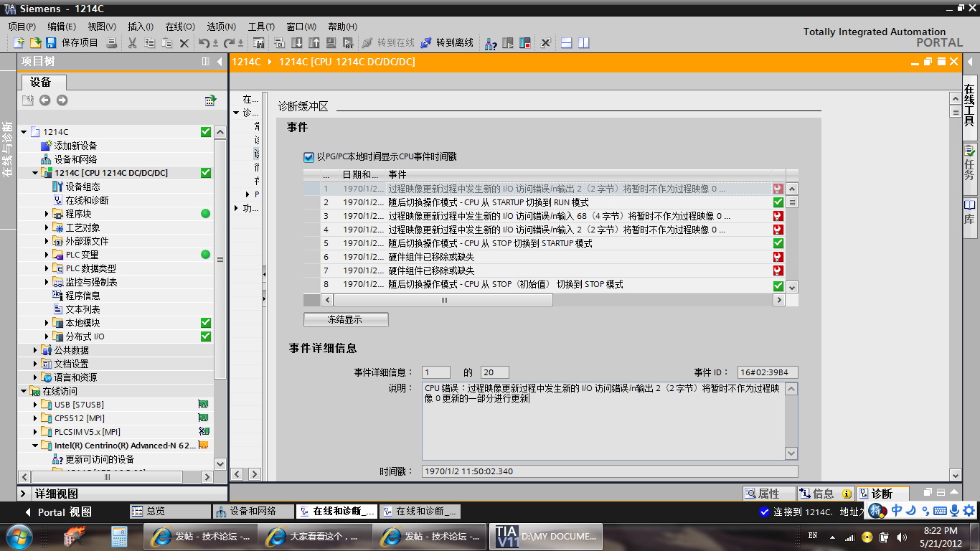Image resolution: width=980 pixels, height=551 pixels.
Task: Open the 大家看看这个 Internet Explorer taskbar window
Action: point(316,536)
